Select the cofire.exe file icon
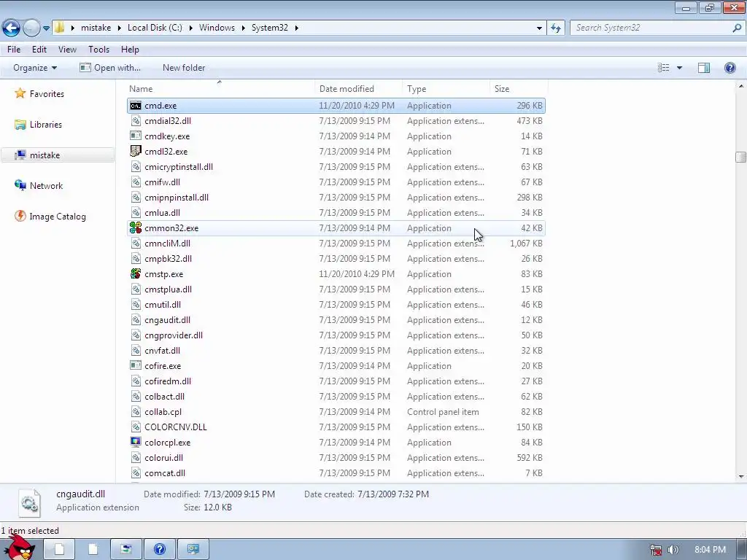This screenshot has width=747, height=560. [x=136, y=366]
